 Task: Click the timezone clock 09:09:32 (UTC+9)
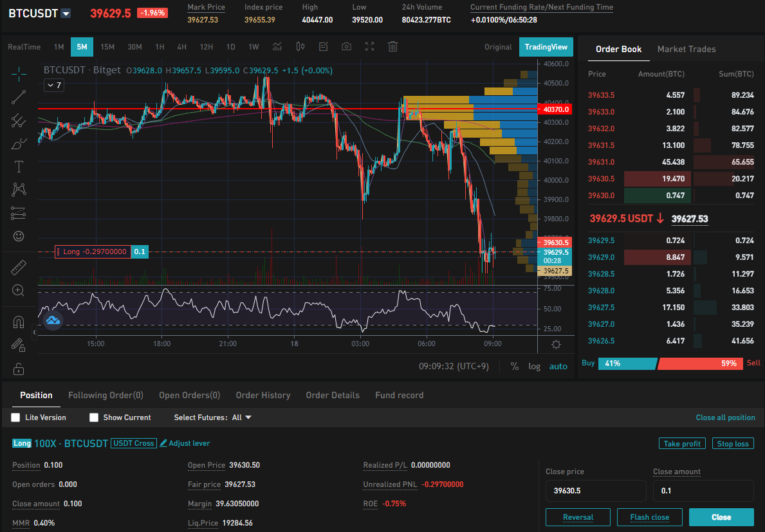coord(454,366)
